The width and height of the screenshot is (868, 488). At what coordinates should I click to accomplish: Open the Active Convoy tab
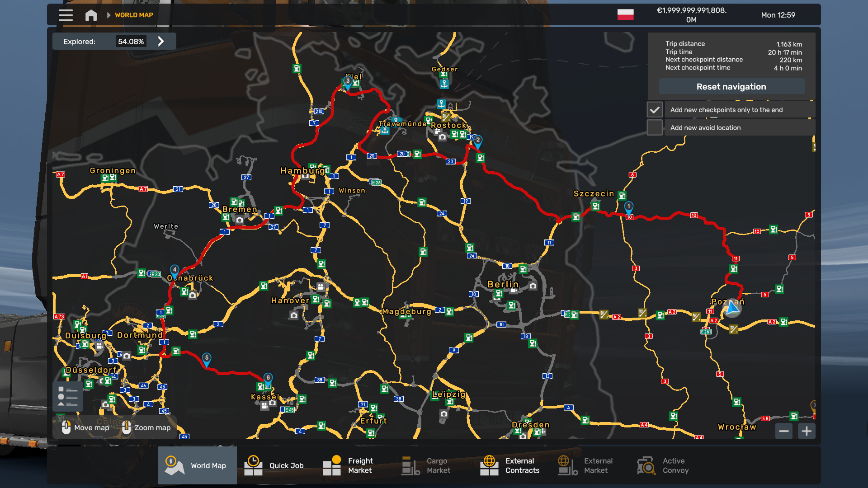[669, 465]
